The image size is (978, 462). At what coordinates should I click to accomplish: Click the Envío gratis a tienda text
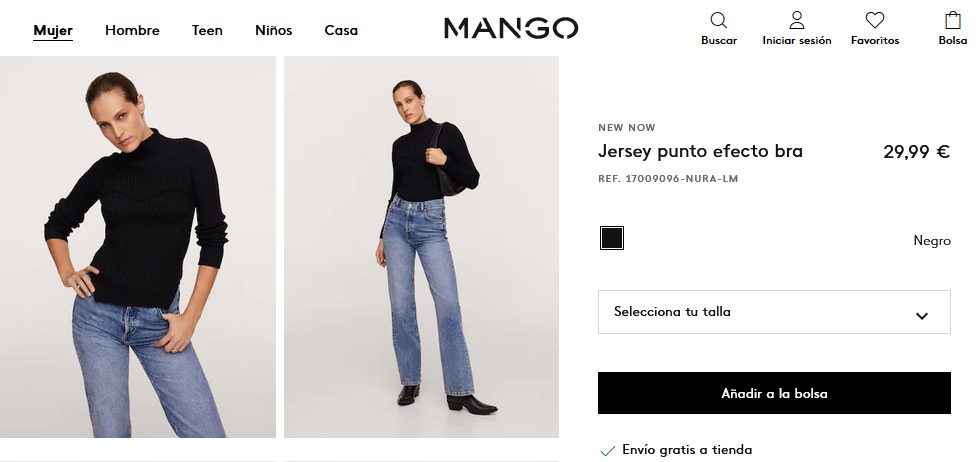click(x=687, y=450)
